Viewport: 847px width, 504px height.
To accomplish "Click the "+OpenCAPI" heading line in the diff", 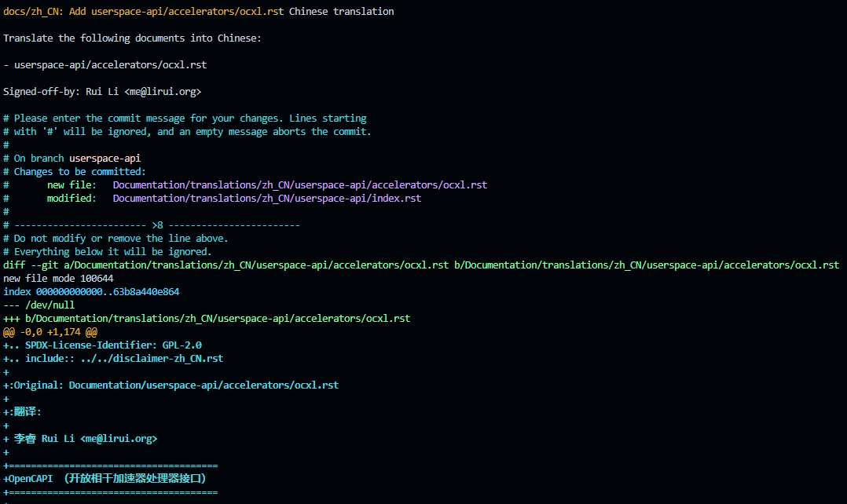I will pyautogui.click(x=104, y=478).
